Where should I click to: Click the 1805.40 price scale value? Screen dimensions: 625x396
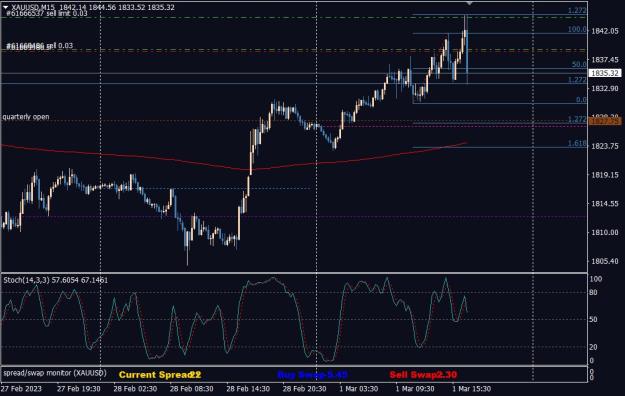605,261
